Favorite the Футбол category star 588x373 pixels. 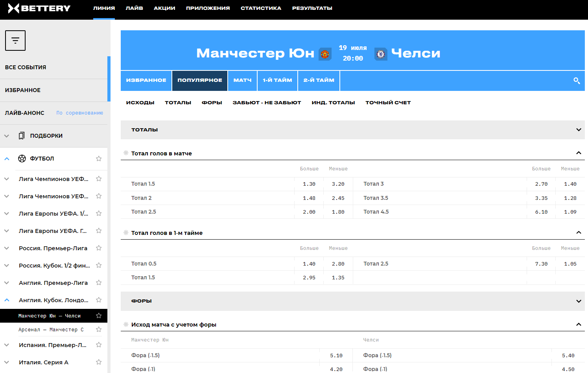click(x=99, y=159)
